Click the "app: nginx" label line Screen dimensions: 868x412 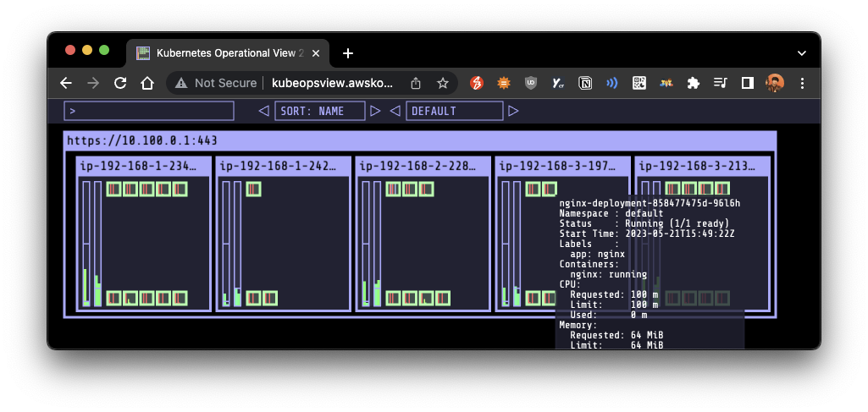click(x=597, y=254)
